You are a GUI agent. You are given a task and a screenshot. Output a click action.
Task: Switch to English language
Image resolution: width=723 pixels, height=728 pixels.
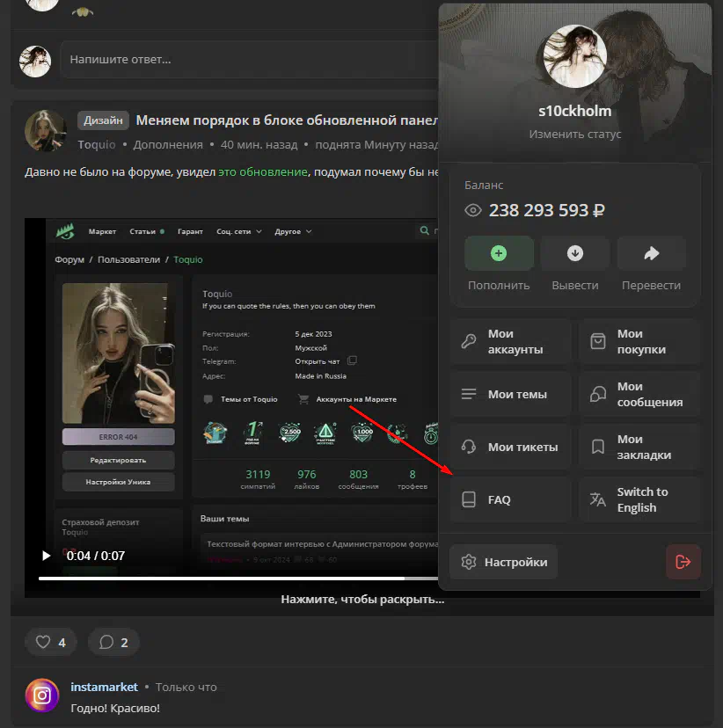point(639,499)
